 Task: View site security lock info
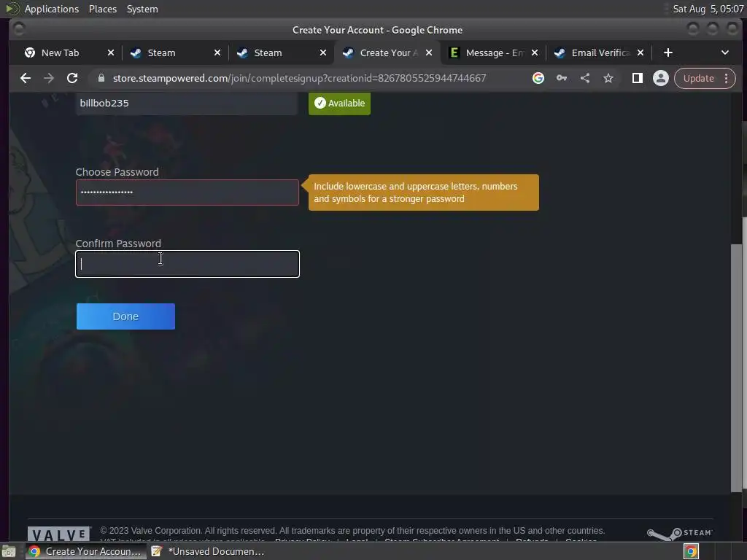pos(101,78)
